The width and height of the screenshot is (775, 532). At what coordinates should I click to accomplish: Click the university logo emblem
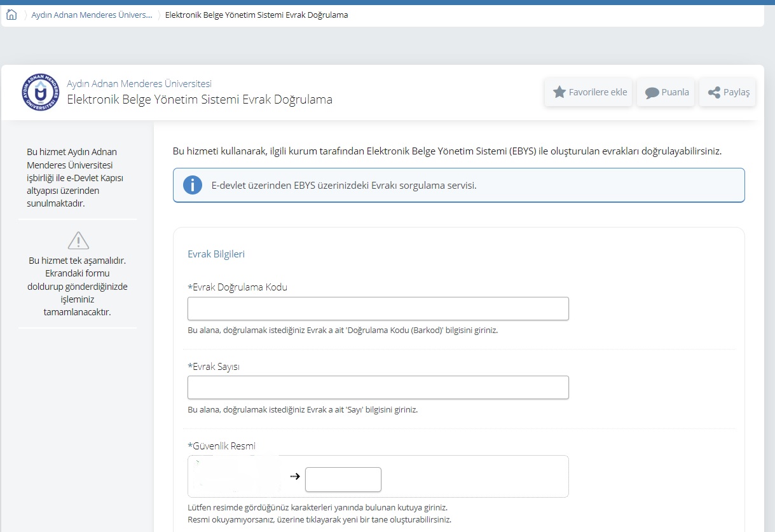pos(39,92)
